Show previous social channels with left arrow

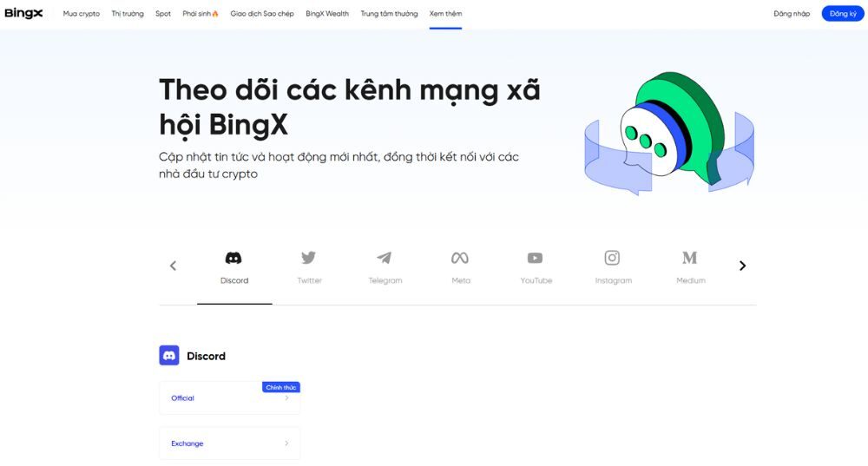[174, 266]
